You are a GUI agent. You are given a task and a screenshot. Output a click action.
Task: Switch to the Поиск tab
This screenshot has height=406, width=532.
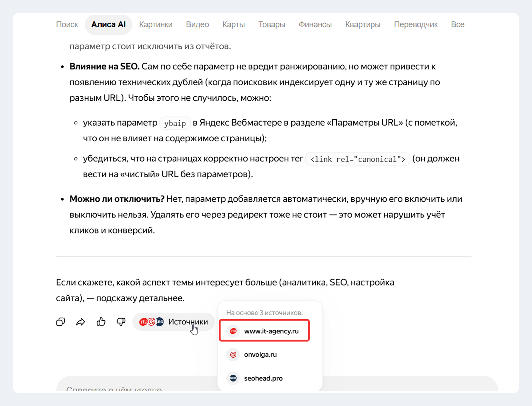(67, 24)
